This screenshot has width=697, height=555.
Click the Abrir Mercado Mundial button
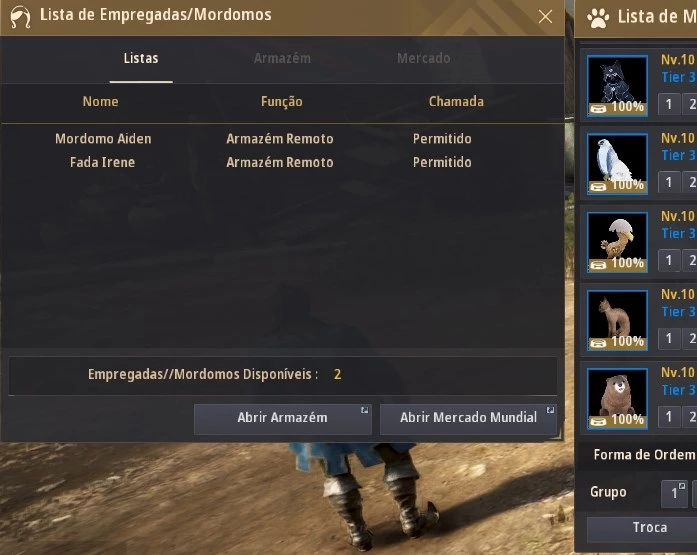(469, 419)
